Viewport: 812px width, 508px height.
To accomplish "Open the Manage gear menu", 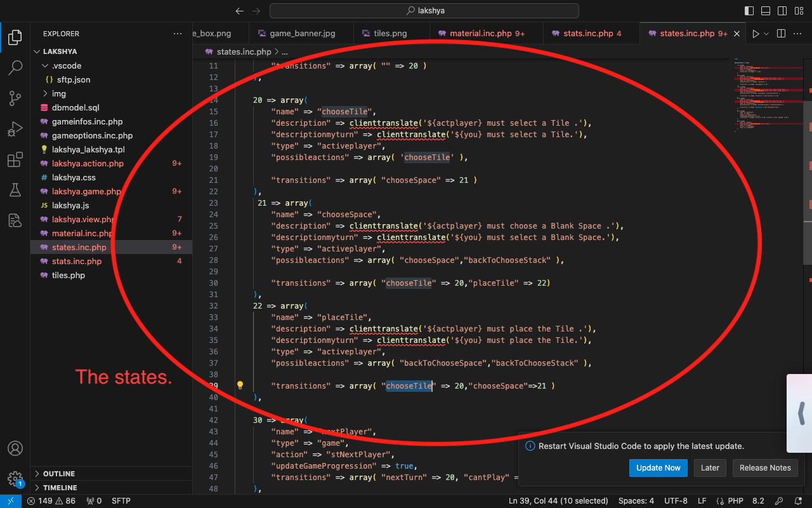I will tap(15, 479).
